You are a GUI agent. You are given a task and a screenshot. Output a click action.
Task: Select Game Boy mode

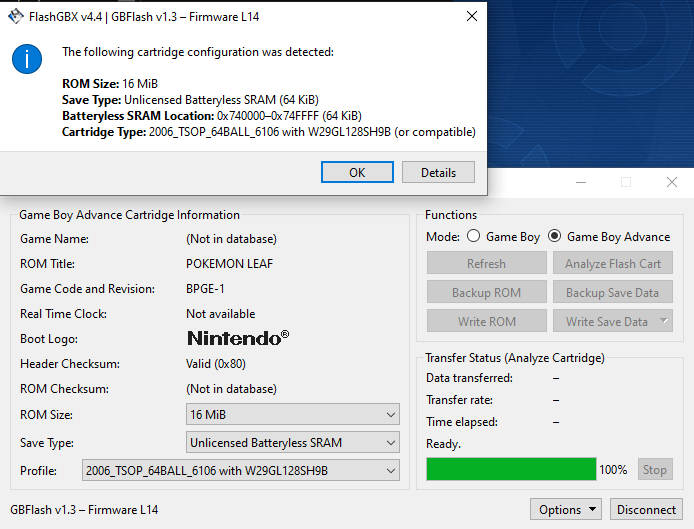click(474, 237)
